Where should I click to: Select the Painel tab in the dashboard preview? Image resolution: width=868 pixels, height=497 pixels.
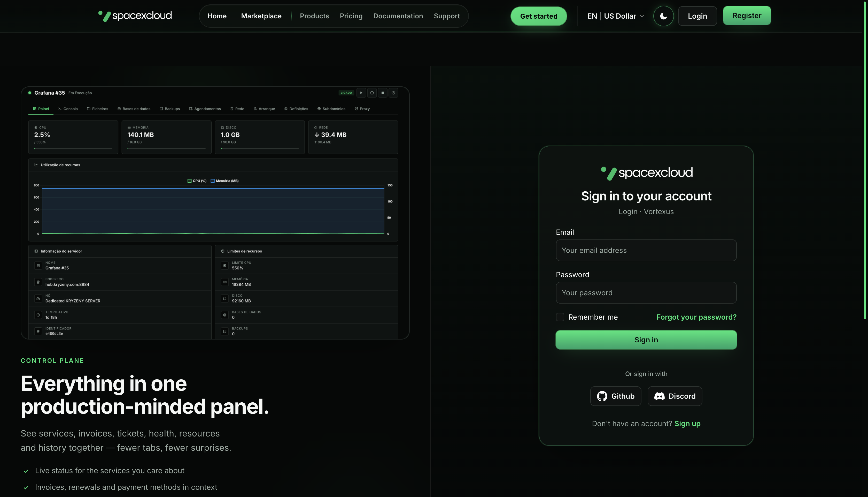[41, 109]
